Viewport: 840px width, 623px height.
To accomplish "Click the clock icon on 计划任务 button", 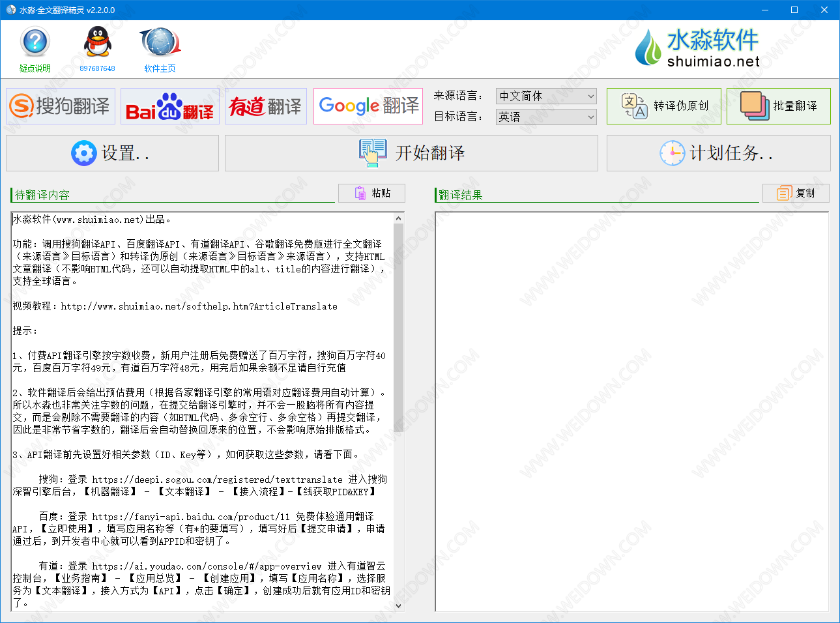I will [672, 153].
